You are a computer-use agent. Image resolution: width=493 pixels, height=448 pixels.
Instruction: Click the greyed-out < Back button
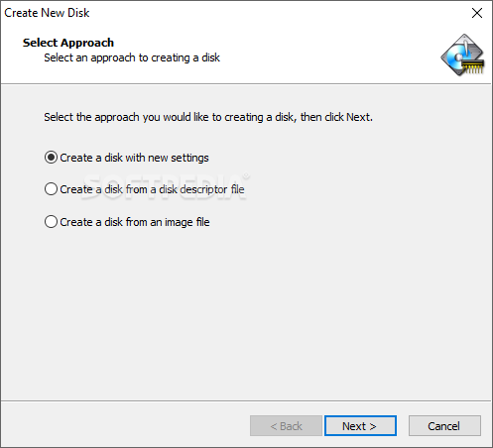tap(286, 426)
